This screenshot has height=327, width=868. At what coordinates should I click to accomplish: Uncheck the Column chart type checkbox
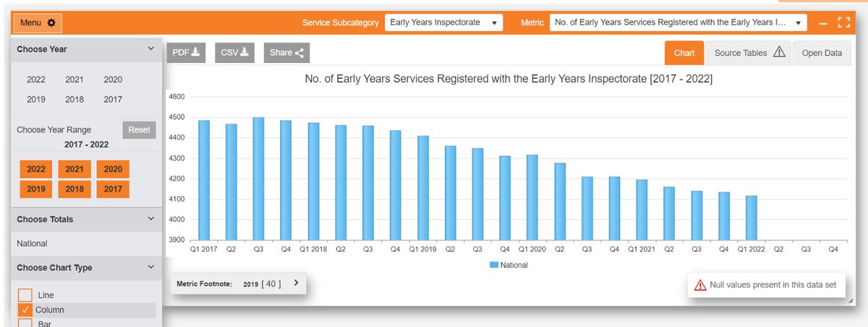pos(25,310)
